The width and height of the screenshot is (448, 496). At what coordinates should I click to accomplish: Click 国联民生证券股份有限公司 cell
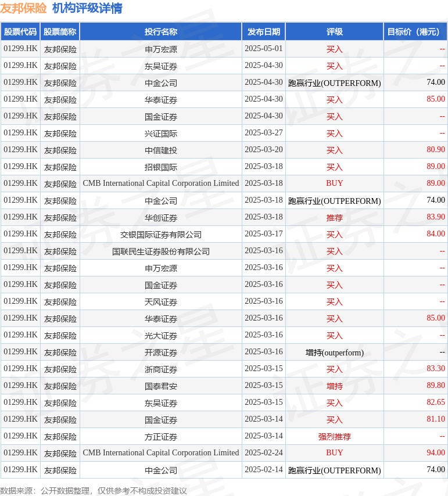[161, 251]
